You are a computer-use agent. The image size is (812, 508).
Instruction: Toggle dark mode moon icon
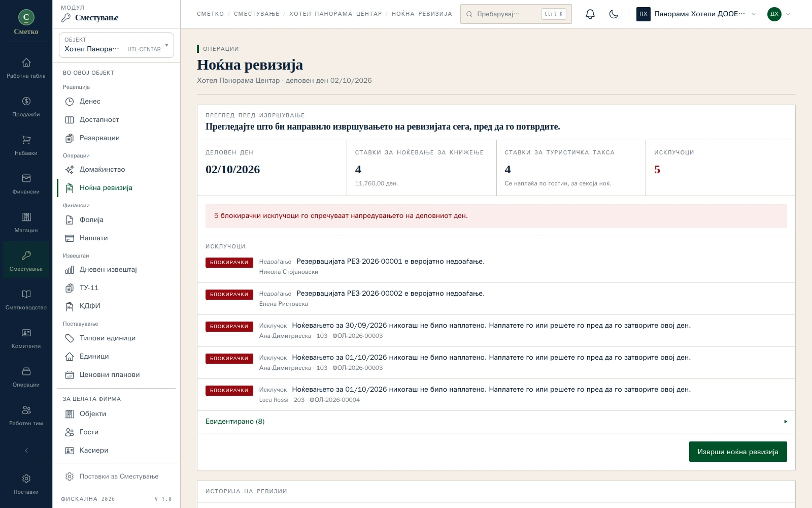tap(614, 14)
